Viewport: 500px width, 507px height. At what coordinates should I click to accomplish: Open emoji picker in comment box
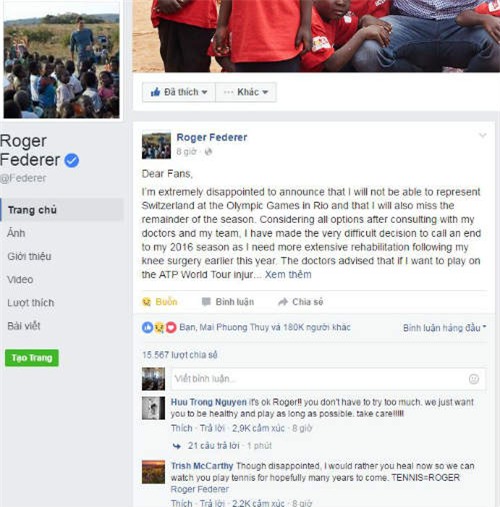click(x=474, y=379)
